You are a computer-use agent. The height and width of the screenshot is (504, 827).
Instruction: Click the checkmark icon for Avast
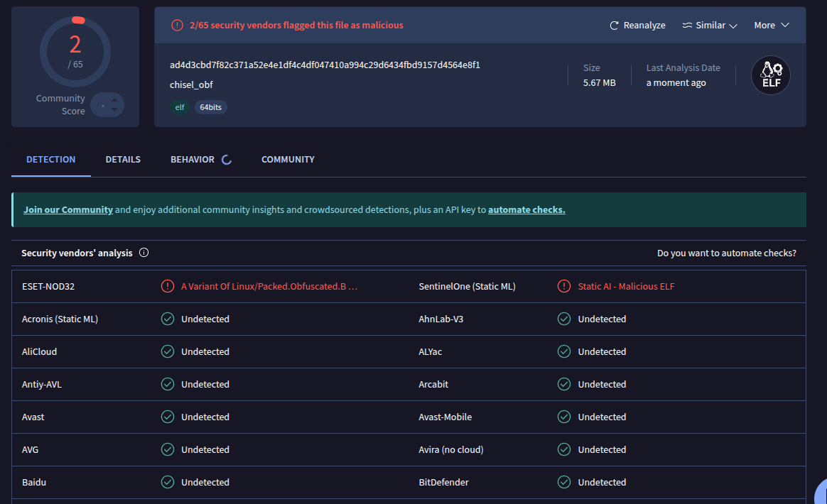click(167, 417)
